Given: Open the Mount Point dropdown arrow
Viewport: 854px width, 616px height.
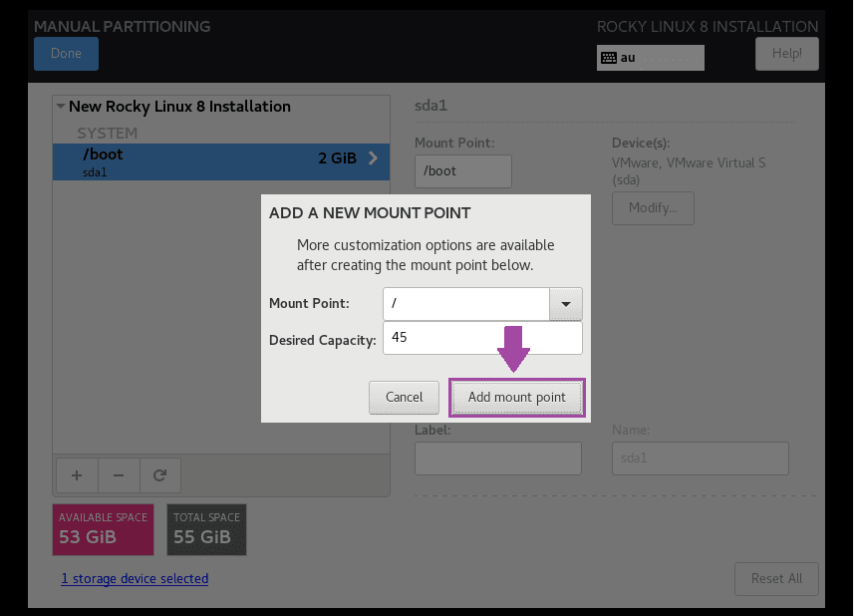Looking at the screenshot, I should click(566, 304).
